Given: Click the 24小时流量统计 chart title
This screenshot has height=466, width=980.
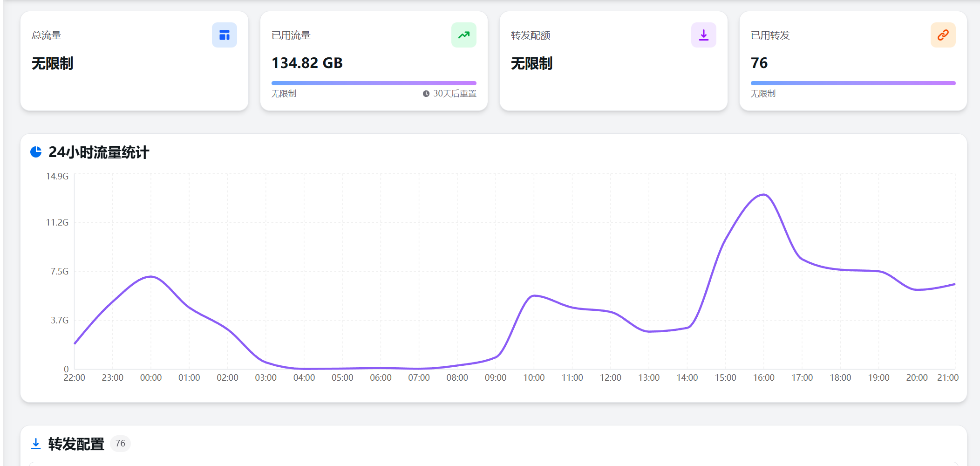Looking at the screenshot, I should pos(99,152).
